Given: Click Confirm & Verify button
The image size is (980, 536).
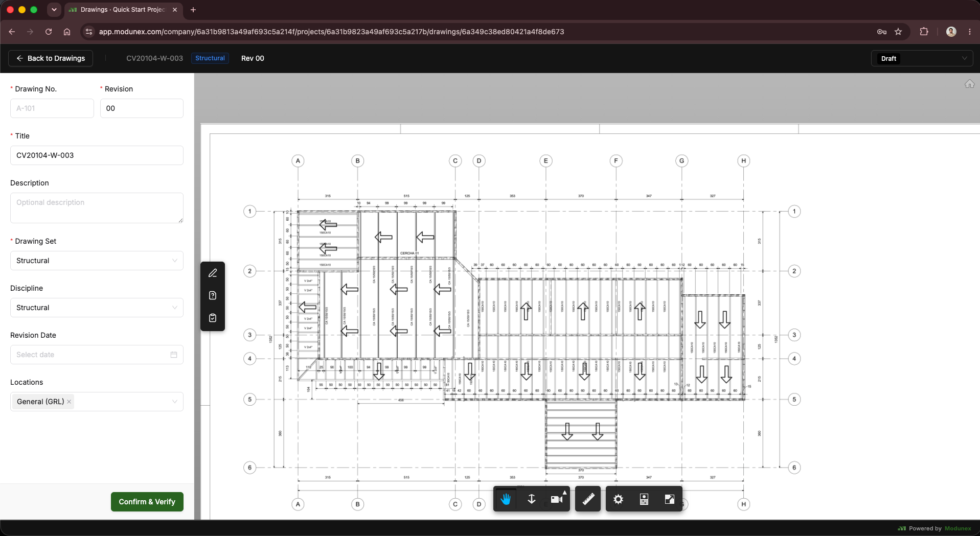Looking at the screenshot, I should tap(147, 502).
